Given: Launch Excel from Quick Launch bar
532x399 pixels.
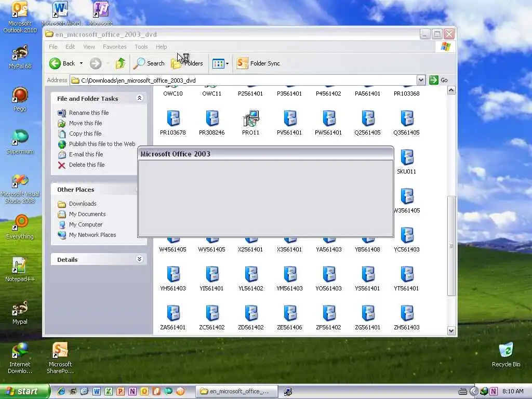Looking at the screenshot, I should [109, 392].
